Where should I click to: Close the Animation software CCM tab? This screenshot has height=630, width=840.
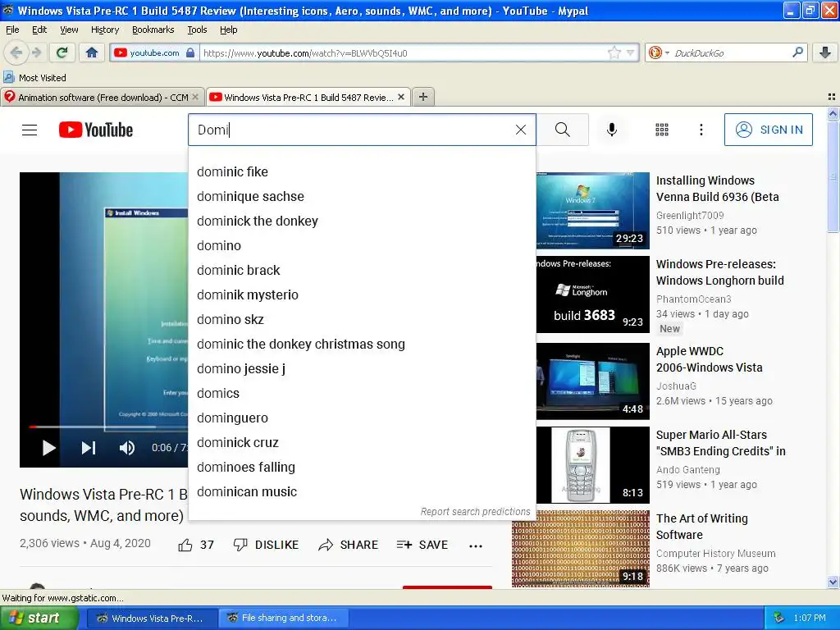click(195, 97)
